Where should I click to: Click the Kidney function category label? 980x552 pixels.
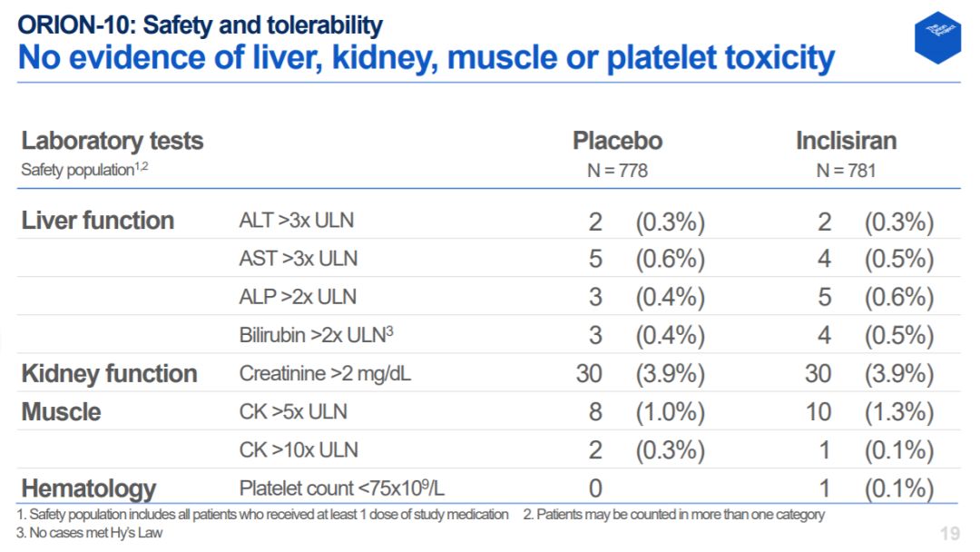pyautogui.click(x=110, y=374)
